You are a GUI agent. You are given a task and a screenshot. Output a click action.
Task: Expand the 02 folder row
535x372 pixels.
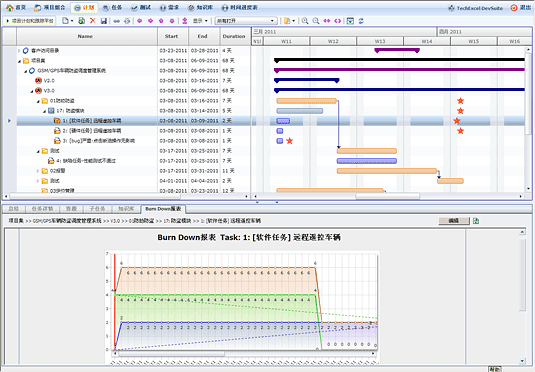pos(38,171)
